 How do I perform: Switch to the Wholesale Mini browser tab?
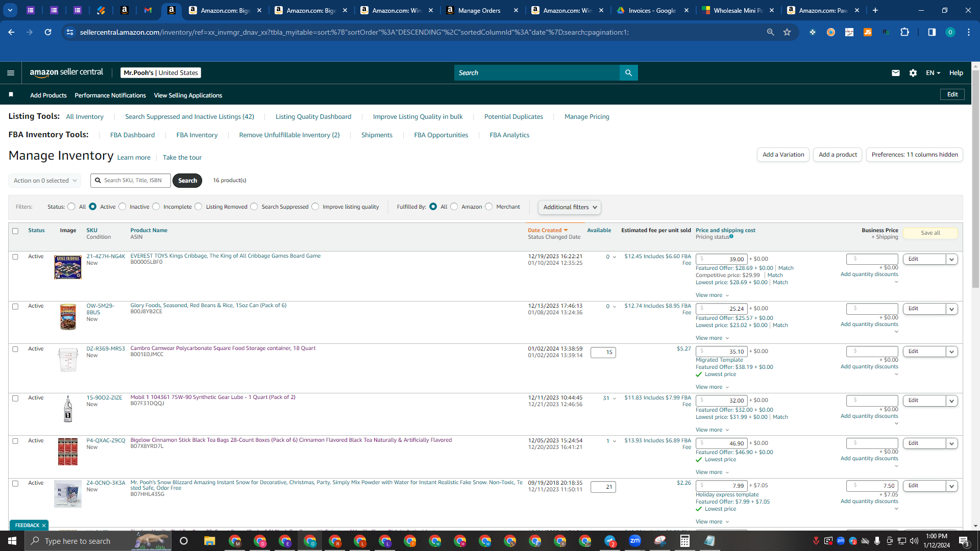pyautogui.click(x=739, y=10)
